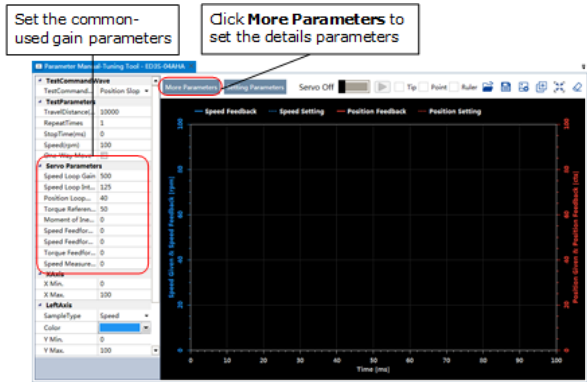Edit the RepeatTimes value field
The width and height of the screenshot is (587, 382).
click(125, 123)
